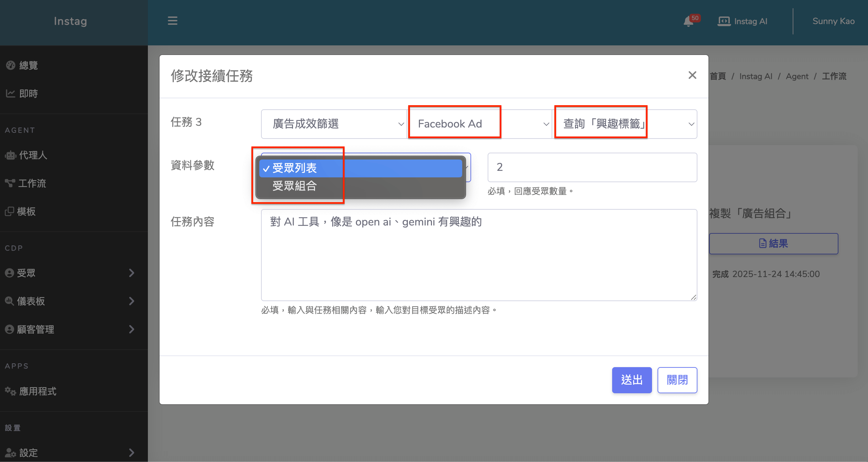Open Instag AI code icon in header
This screenshot has height=462, width=868.
[x=724, y=21]
